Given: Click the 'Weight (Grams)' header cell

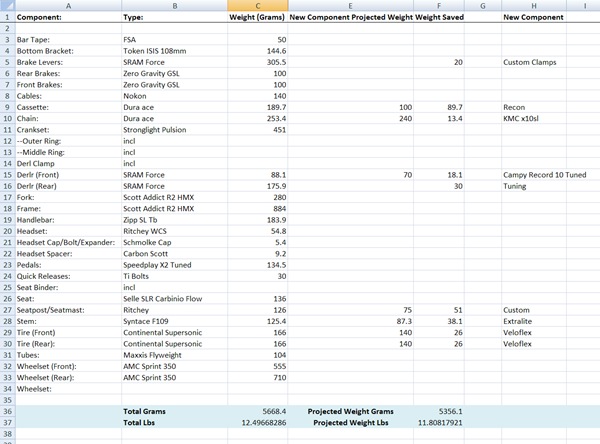Looking at the screenshot, I should (x=258, y=17).
